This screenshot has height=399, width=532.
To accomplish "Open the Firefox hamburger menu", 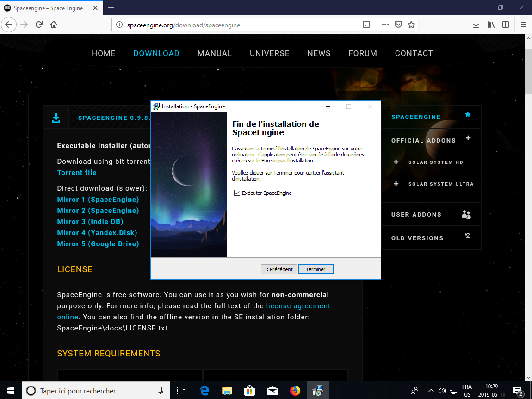I will pos(524,25).
